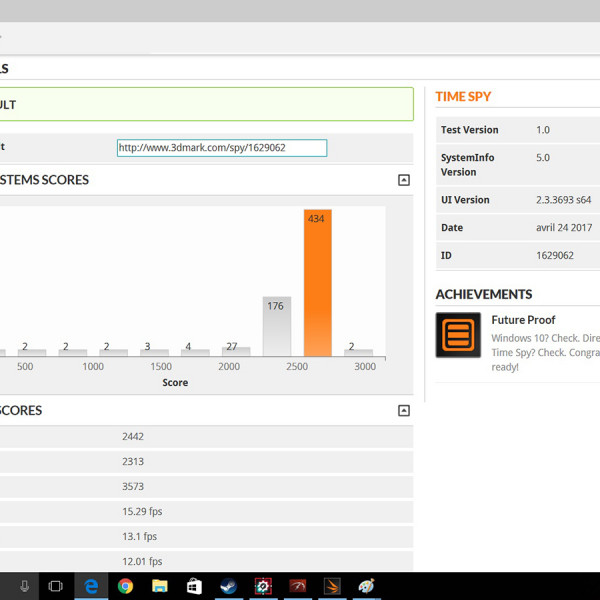Open Microsoft Edge from the taskbar
Viewport: 600px width, 600px height.
[x=90, y=586]
